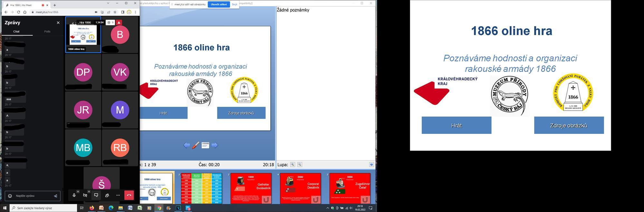The image size is (644, 212).
Task: Click the 'Skrýt' link in sharing bar
Action: [x=234, y=5]
